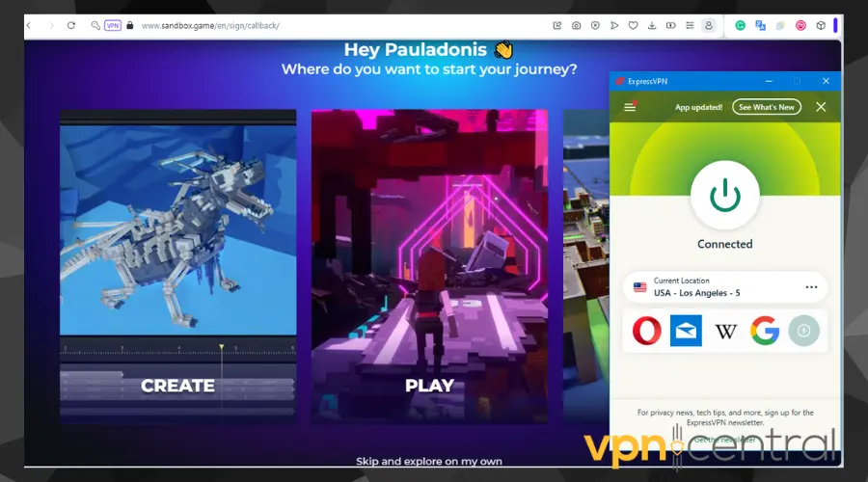Choose the CREATE journey card
This screenshot has height=482, width=868.
(177, 267)
